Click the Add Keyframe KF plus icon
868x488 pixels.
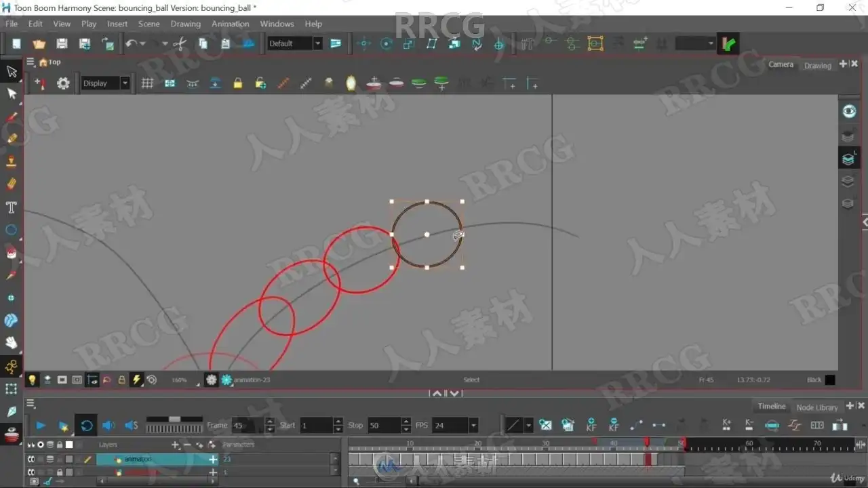point(591,425)
